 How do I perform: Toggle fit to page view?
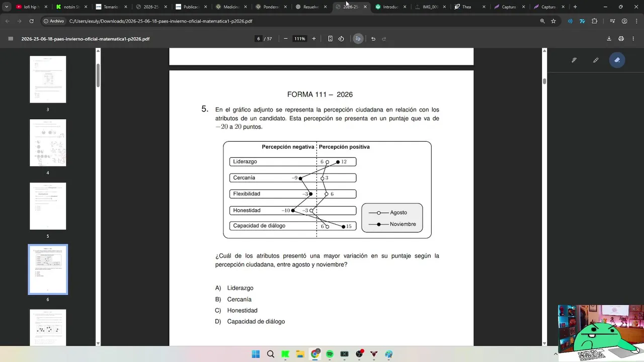pos(330,39)
